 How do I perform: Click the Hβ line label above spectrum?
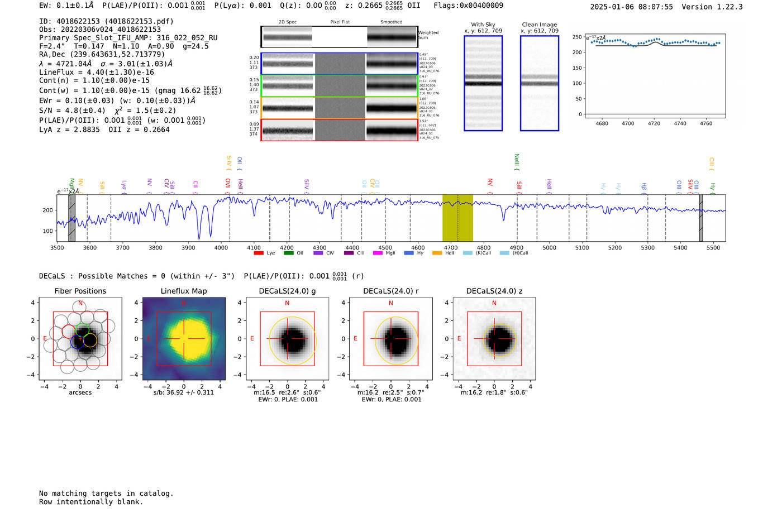(x=643, y=187)
